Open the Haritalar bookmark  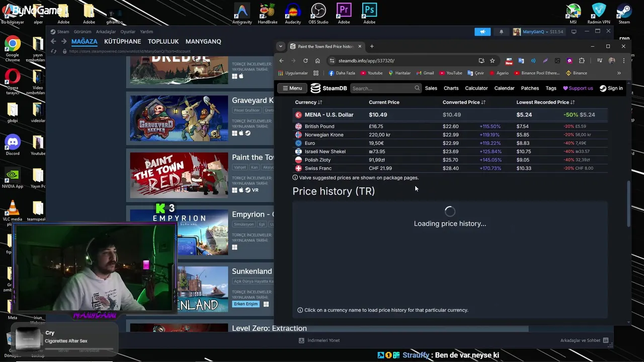tap(399, 73)
